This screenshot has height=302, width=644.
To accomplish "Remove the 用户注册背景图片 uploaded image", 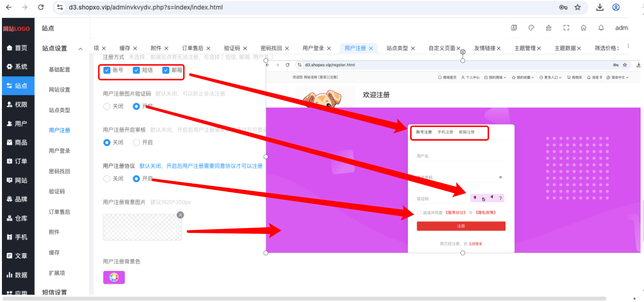I will [x=180, y=215].
